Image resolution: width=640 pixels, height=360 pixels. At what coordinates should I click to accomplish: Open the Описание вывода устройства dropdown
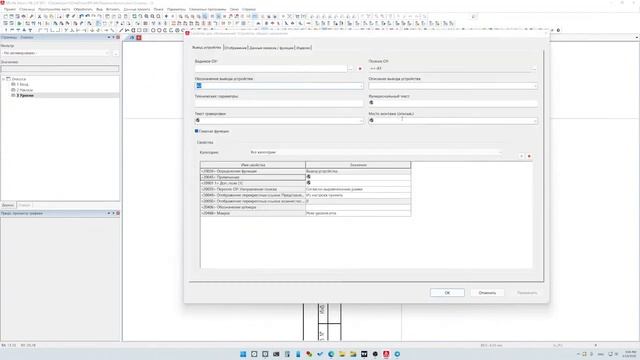click(535, 86)
